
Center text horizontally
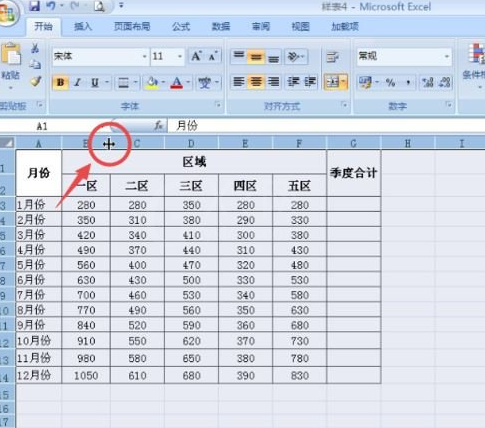(x=256, y=82)
